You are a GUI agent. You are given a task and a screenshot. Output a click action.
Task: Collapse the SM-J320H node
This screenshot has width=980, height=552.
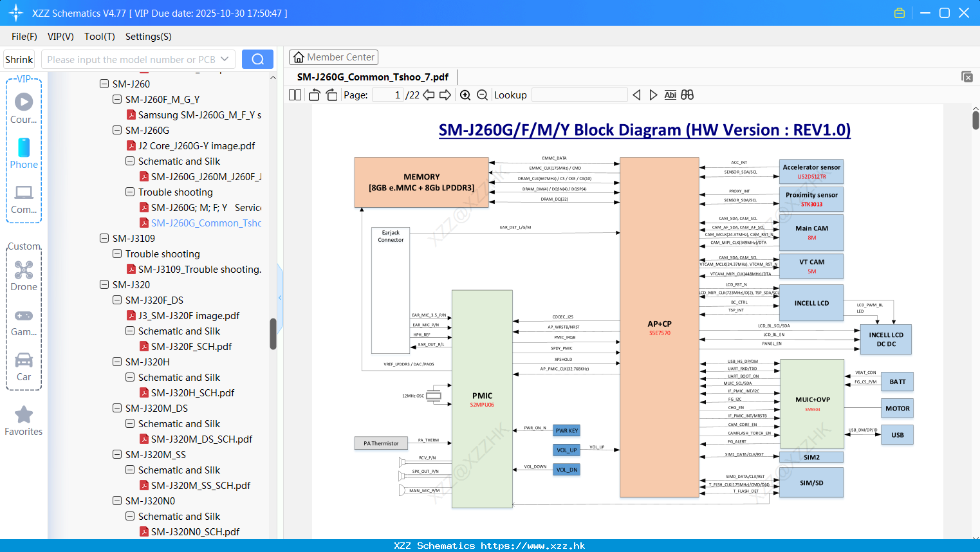[x=117, y=362]
